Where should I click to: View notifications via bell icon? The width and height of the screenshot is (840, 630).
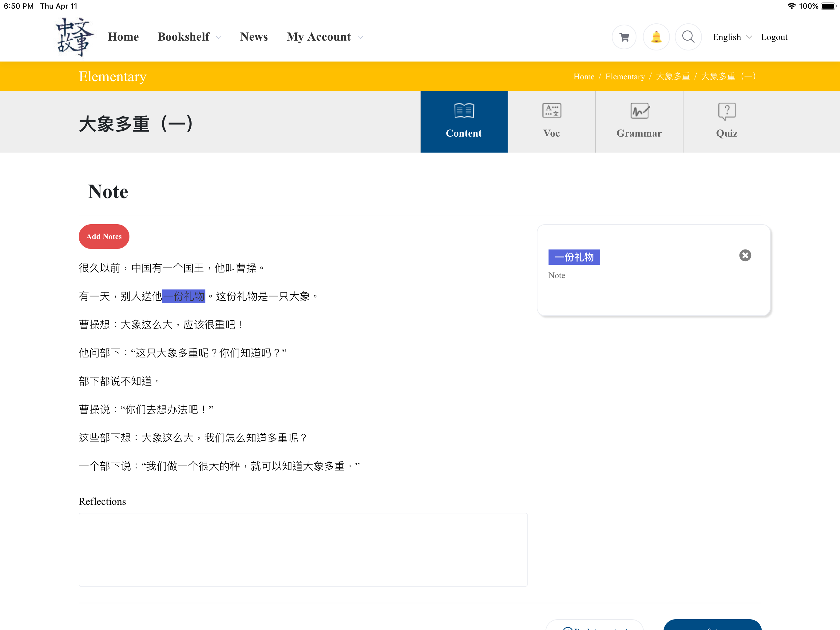click(656, 37)
